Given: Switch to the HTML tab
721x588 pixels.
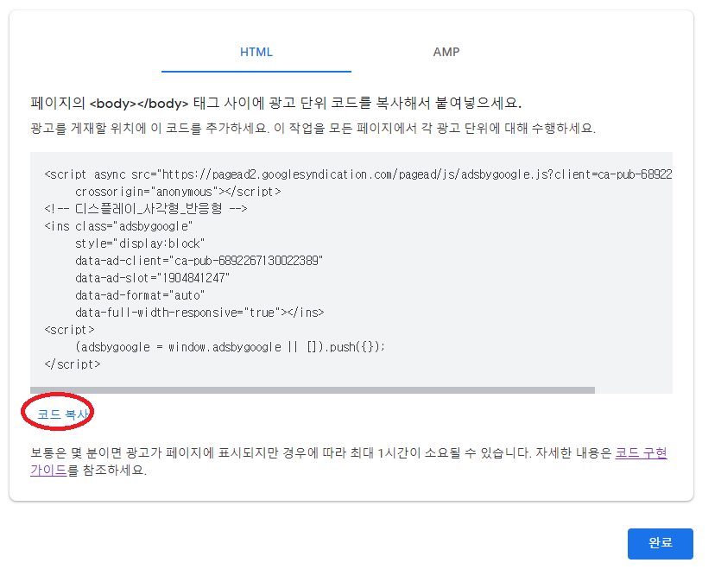Looking at the screenshot, I should (x=256, y=52).
